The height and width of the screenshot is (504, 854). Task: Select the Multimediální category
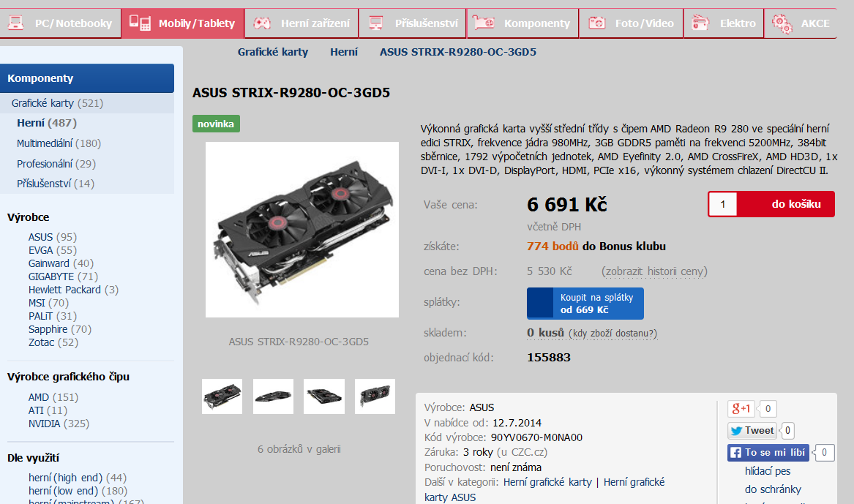click(59, 143)
